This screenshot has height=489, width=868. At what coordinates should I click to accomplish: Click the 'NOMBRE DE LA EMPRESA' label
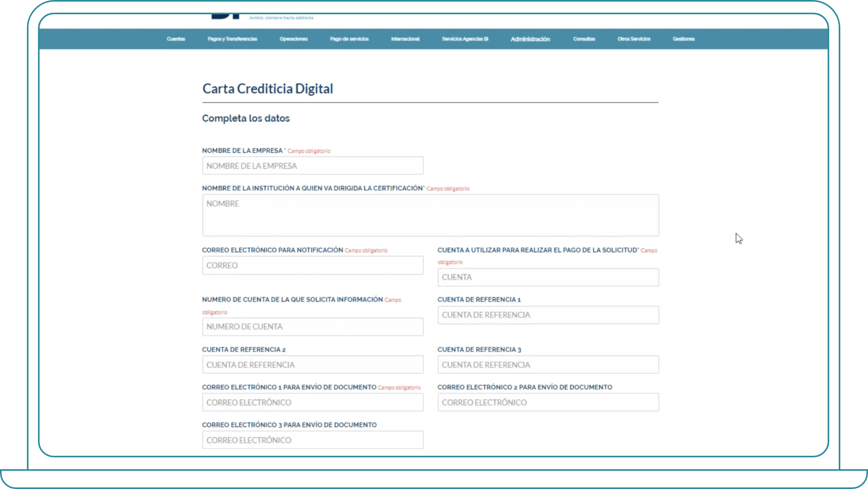point(242,151)
